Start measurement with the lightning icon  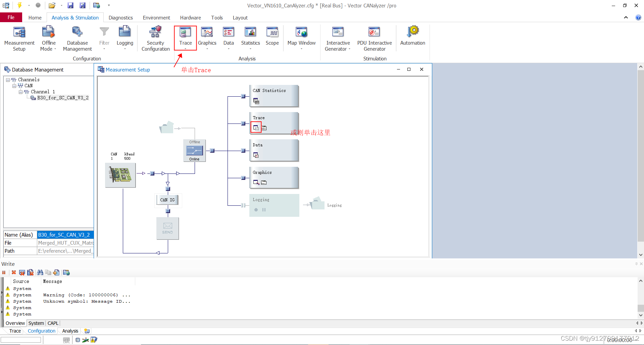[19, 5]
